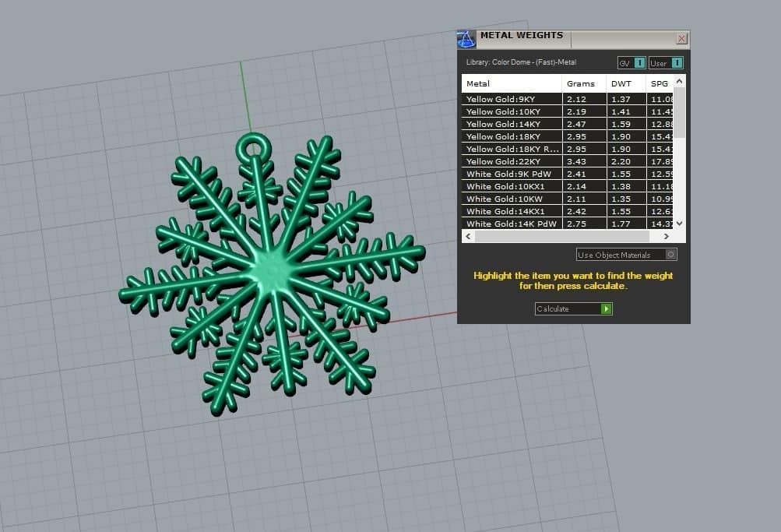This screenshot has height=532, width=781.
Task: Click the table's scroll up arrow
Action: [680, 81]
